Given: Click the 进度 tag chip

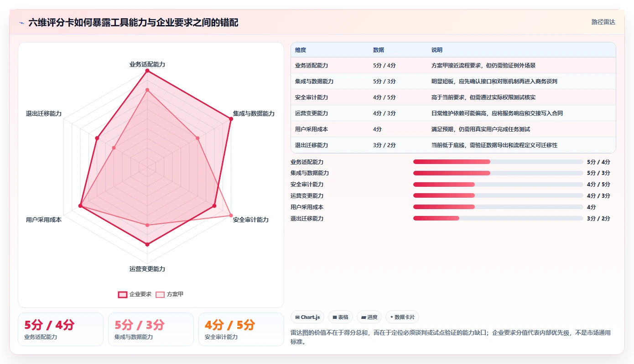Looking at the screenshot, I should (369, 317).
